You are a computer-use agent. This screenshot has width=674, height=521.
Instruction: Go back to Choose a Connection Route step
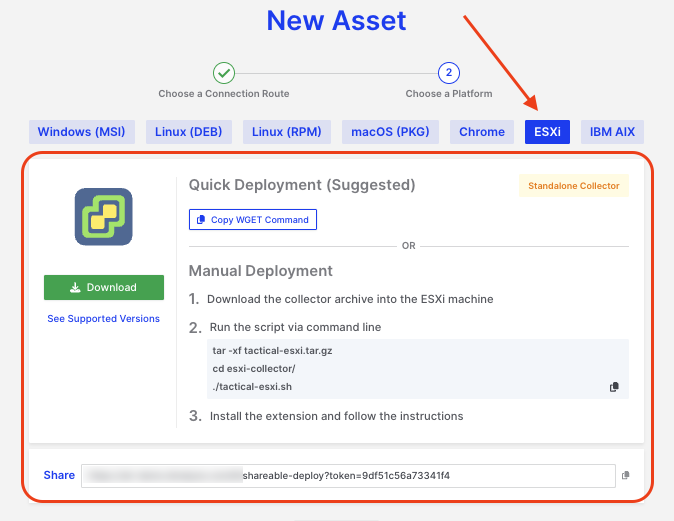click(224, 94)
